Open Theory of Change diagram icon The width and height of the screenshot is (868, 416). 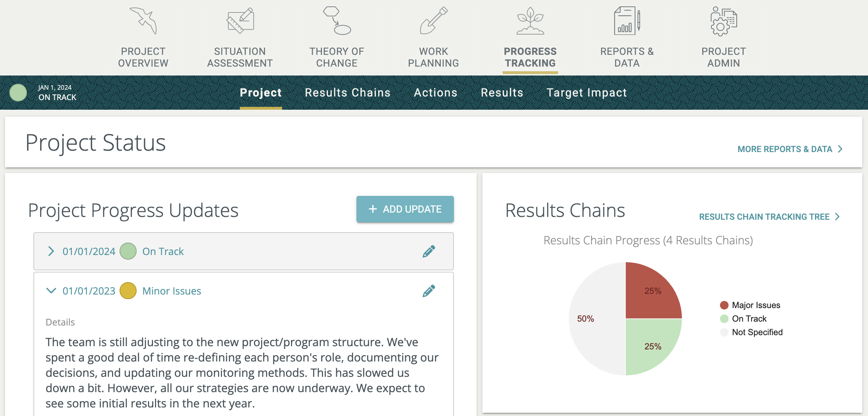point(337,21)
